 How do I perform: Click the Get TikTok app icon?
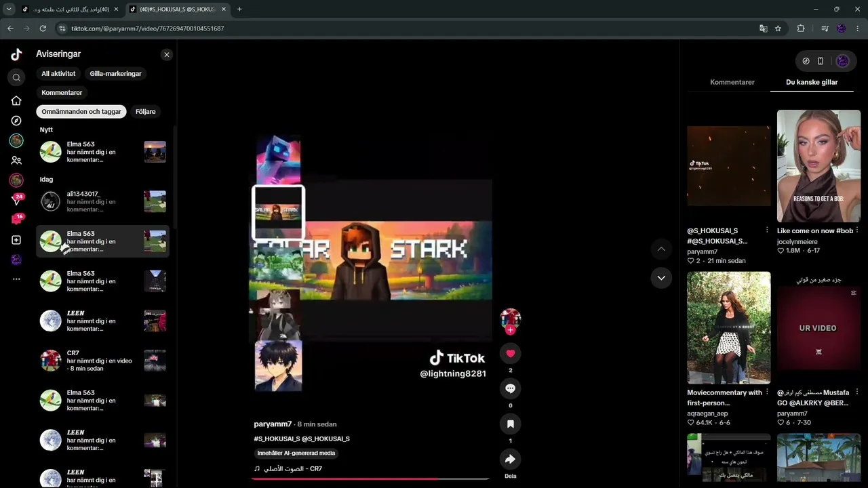(806, 61)
